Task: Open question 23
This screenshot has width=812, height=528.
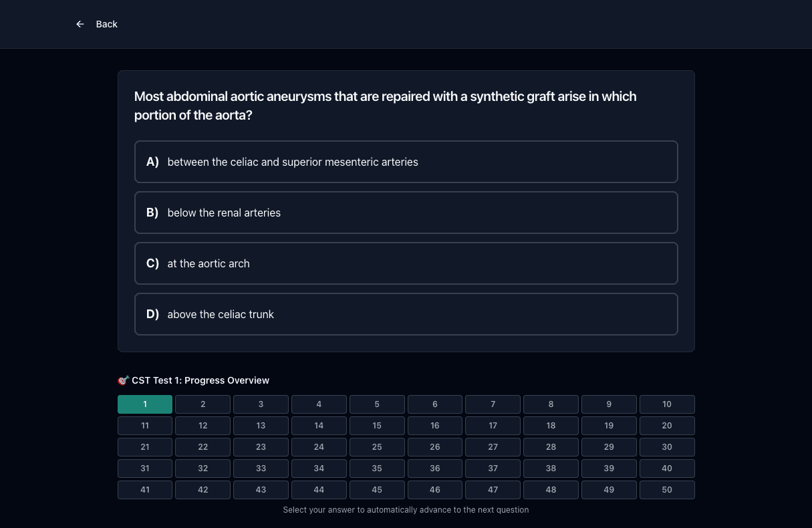Action: [261, 447]
